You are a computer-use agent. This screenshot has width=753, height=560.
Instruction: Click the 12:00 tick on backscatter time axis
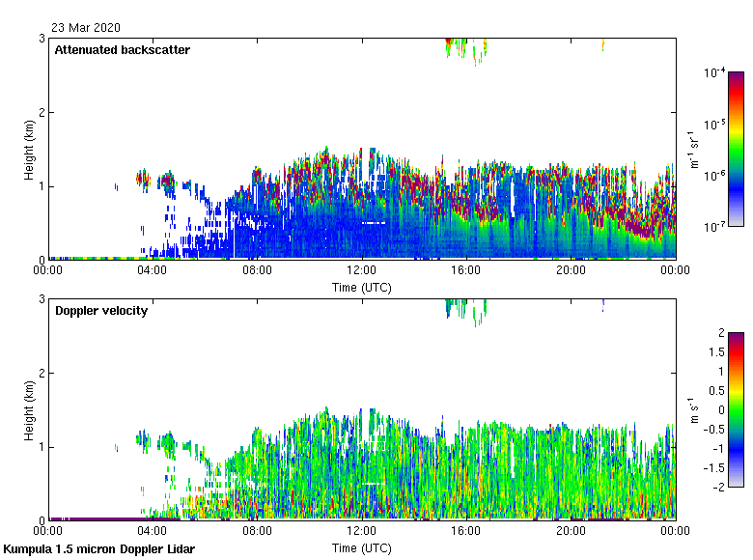pos(362,271)
